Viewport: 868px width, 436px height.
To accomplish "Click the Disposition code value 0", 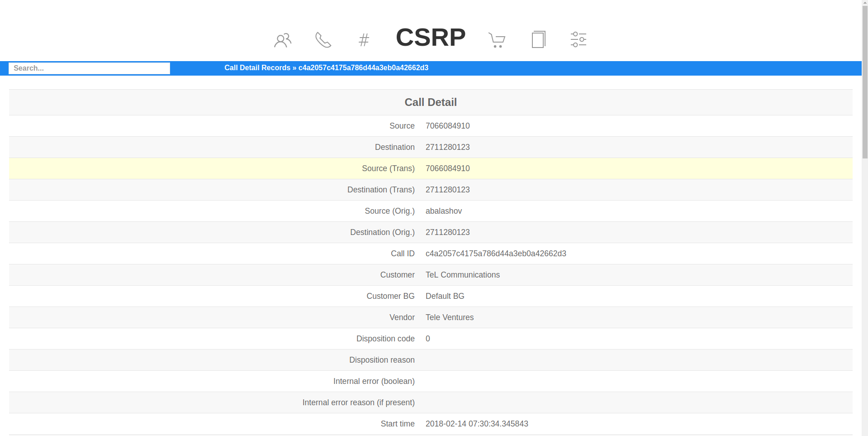I will pos(428,339).
